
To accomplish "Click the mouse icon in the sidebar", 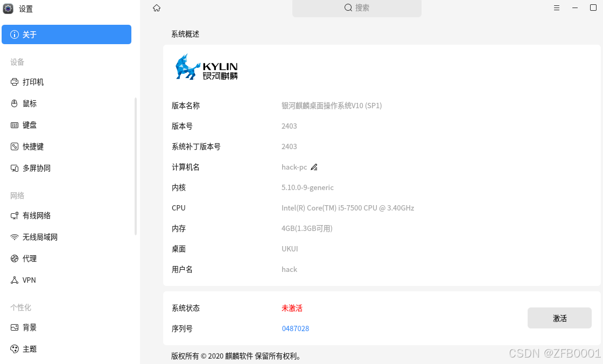I will click(x=14, y=103).
